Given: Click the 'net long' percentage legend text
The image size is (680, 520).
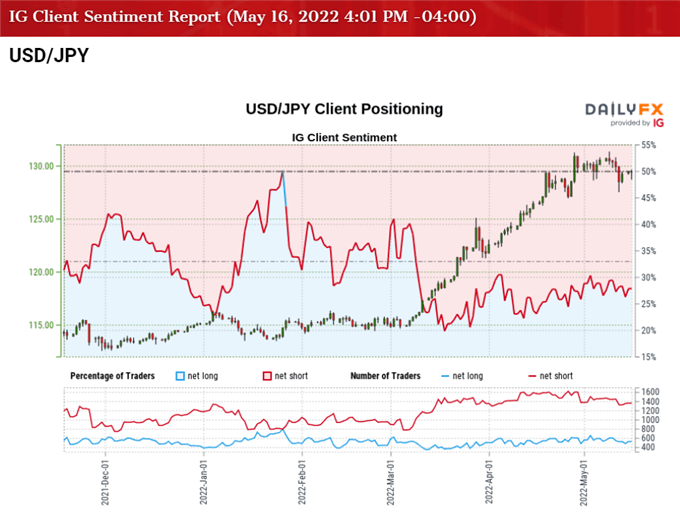Looking at the screenshot, I should click(x=203, y=376).
